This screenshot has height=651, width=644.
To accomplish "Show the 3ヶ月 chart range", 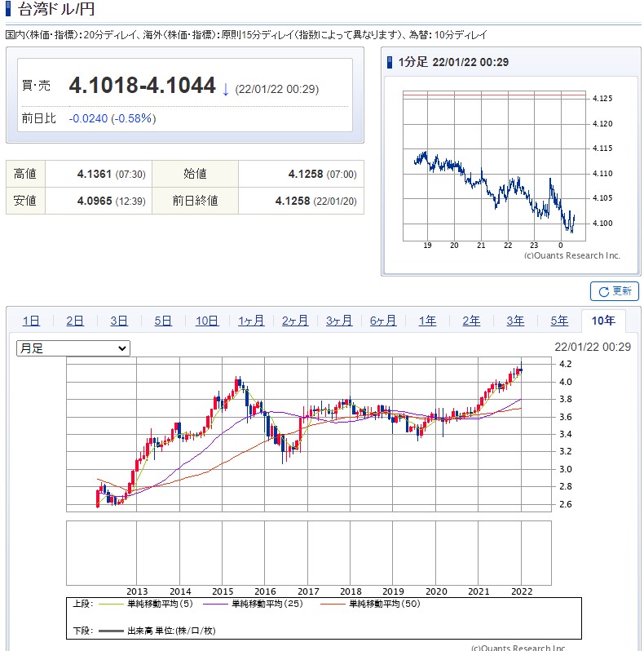I will 339,321.
